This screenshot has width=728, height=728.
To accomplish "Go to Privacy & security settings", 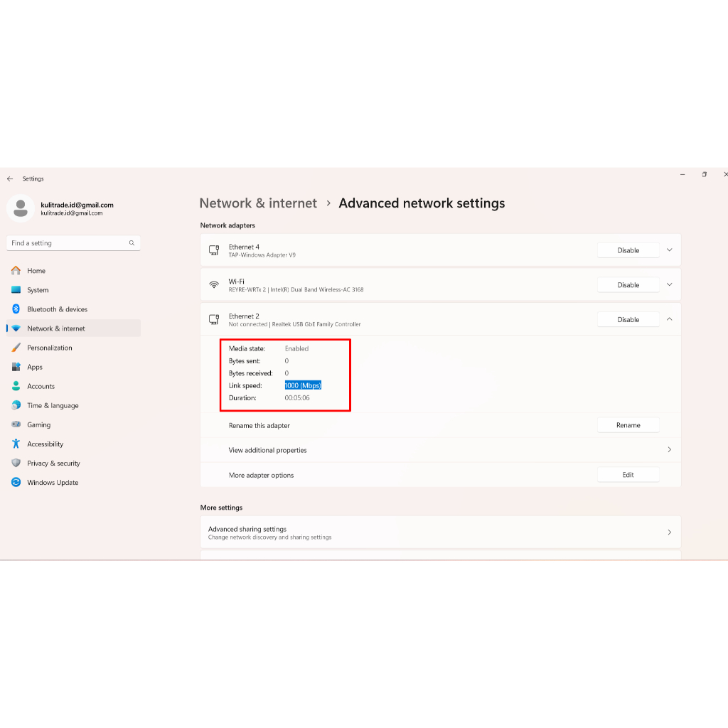I will point(73,464).
